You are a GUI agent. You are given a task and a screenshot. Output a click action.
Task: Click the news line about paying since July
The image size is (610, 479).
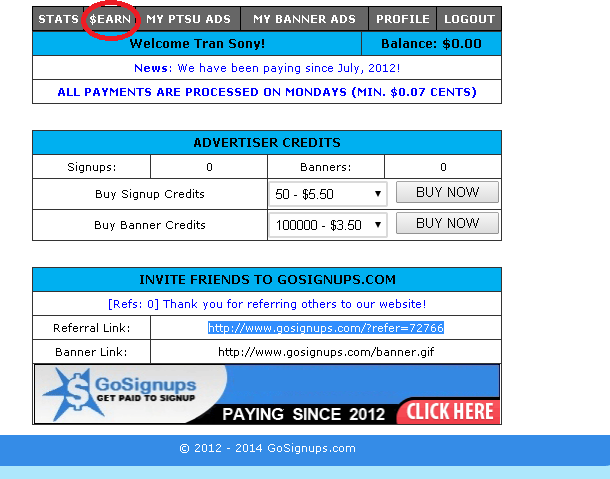pyautogui.click(x=267, y=68)
